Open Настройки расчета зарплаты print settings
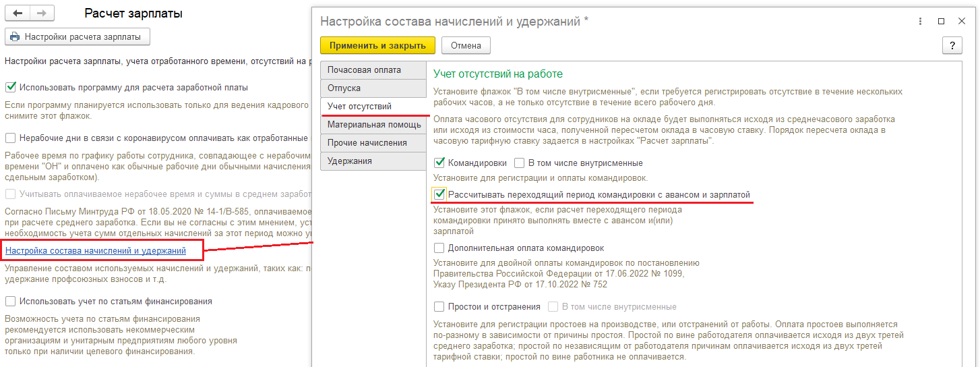 pyautogui.click(x=78, y=36)
